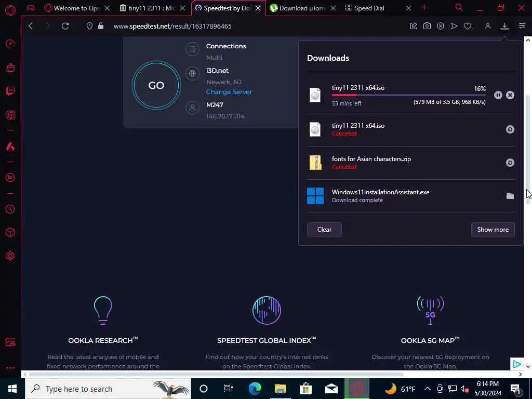
Task: Add page to bookmarks heart icon
Action: pos(468,26)
